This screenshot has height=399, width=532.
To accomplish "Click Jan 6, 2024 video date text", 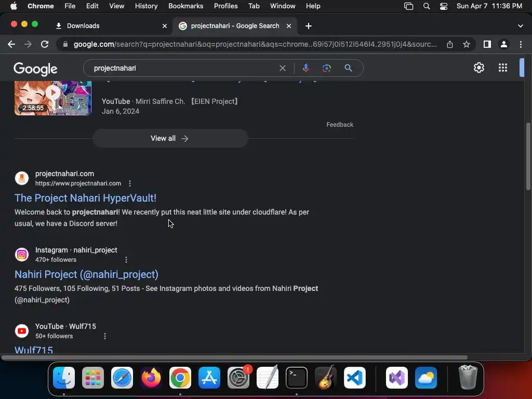I will point(121,111).
